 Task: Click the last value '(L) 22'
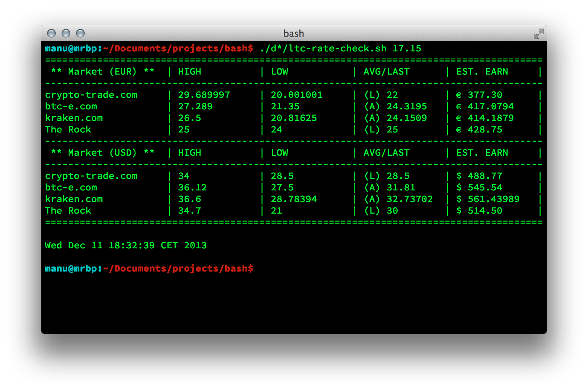(381, 95)
